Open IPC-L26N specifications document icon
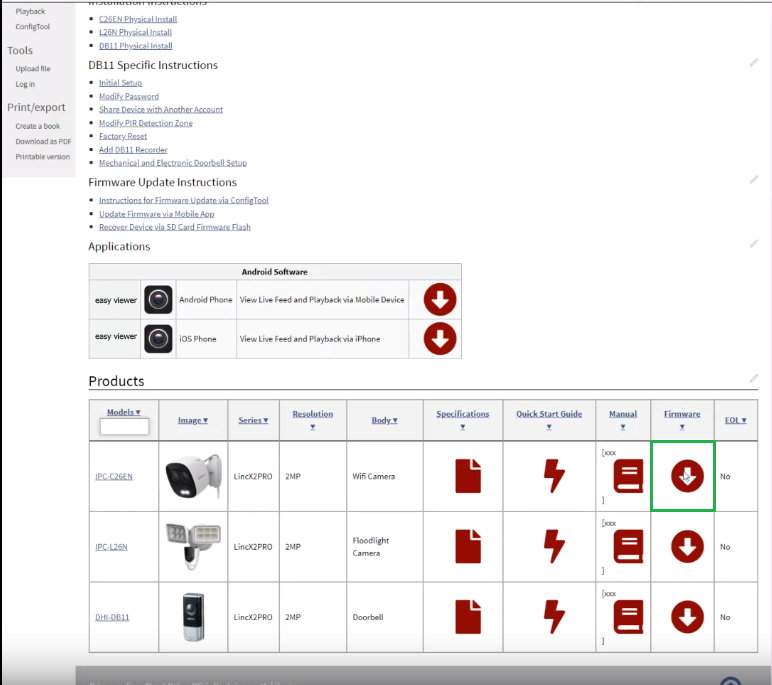The width and height of the screenshot is (772, 685). click(468, 547)
